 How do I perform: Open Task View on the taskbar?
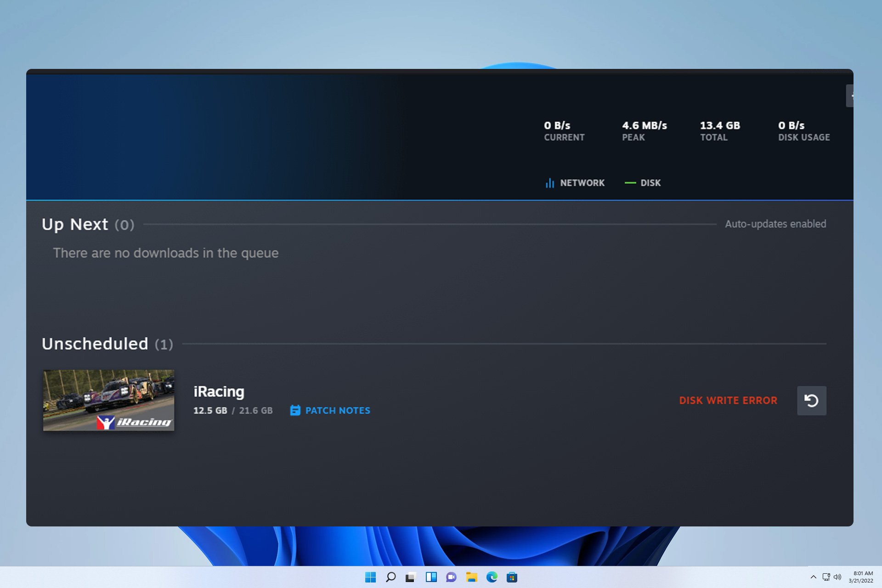[411, 577]
